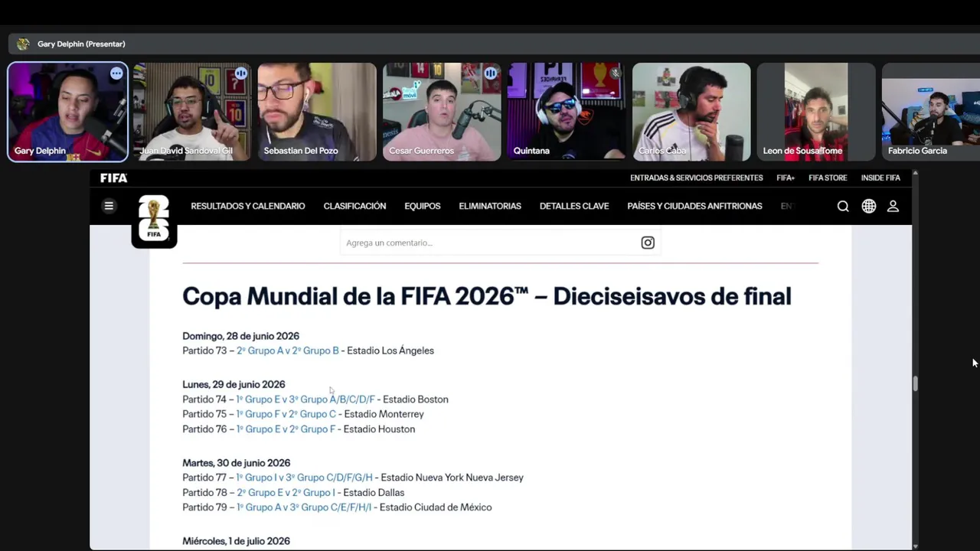Open Inside FIFA link
This screenshot has width=980, height=551.
(880, 178)
